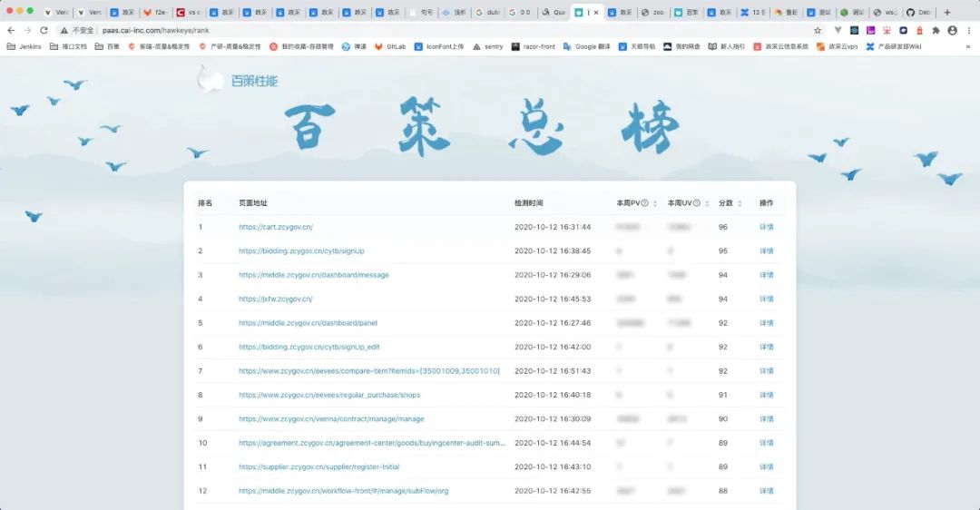Click score 96 in first row
The height and width of the screenshot is (510, 980).
pyautogui.click(x=723, y=227)
